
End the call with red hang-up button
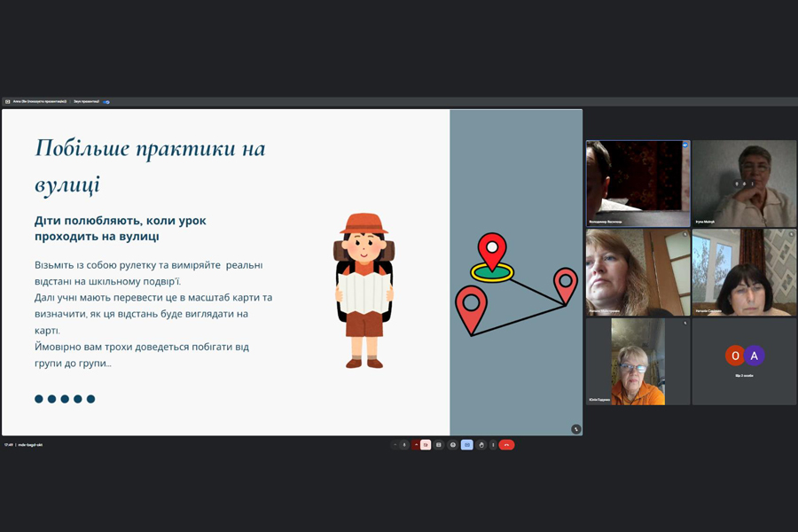pos(506,445)
